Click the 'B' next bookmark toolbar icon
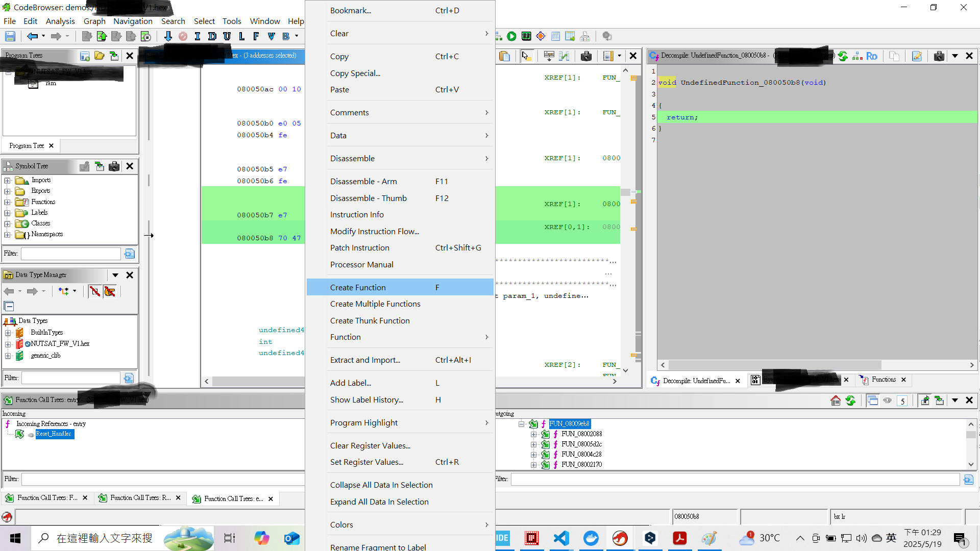Screen dimensions: 980x551 pyautogui.click(x=286, y=36)
